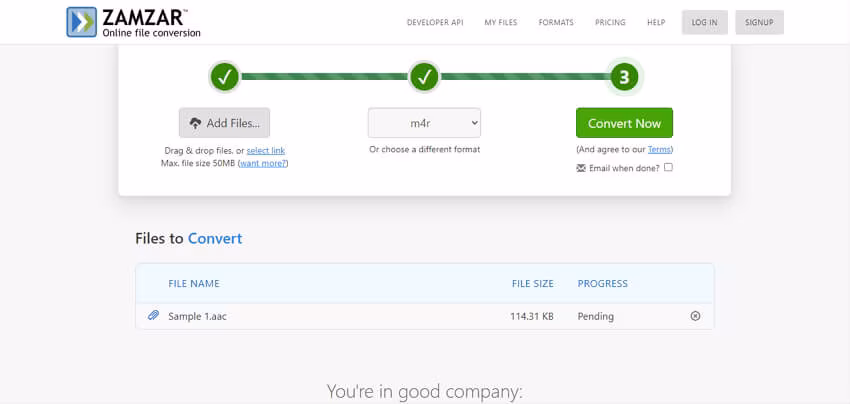This screenshot has height=404, width=850.
Task: Click the '114.31 KB' file size
Action: [x=532, y=316]
